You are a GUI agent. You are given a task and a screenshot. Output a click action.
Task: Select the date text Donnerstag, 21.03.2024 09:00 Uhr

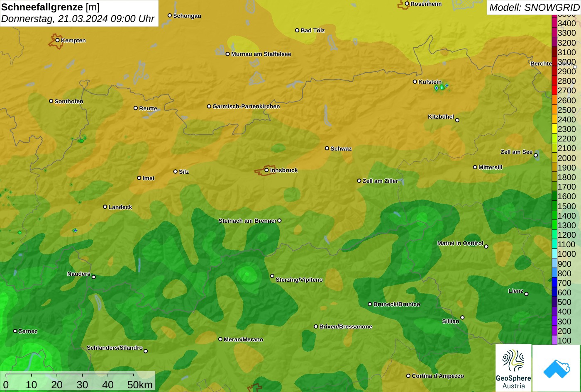[78, 19]
